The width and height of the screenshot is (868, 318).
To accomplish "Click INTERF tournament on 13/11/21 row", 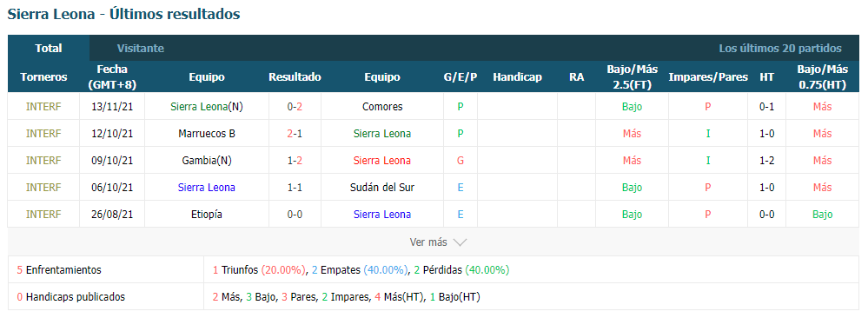I will pyautogui.click(x=43, y=106).
